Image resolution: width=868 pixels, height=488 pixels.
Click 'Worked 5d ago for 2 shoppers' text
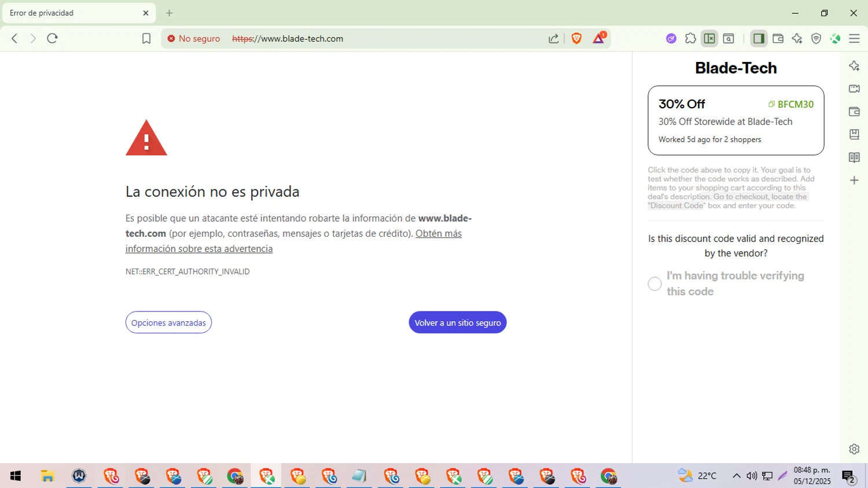pyautogui.click(x=709, y=140)
